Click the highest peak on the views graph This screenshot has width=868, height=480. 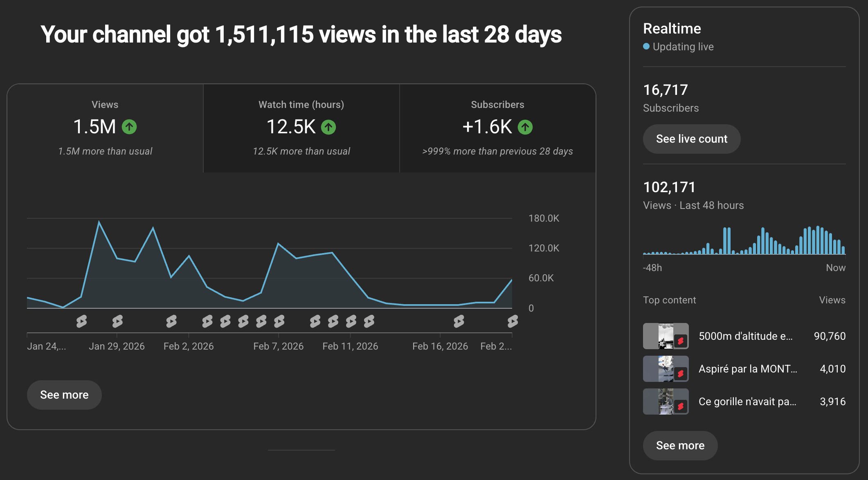(99, 221)
